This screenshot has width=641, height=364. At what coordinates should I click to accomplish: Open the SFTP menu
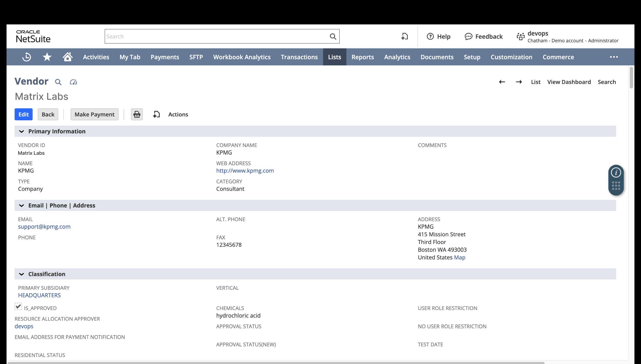(196, 57)
